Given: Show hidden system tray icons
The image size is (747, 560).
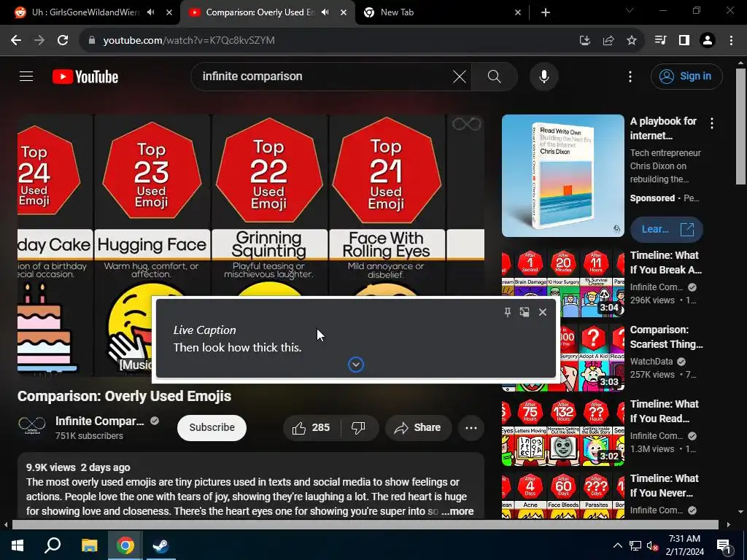Looking at the screenshot, I should click(617, 545).
